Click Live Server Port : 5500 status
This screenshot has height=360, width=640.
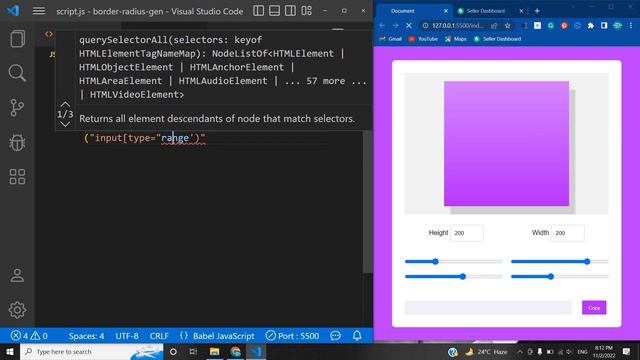coord(292,336)
